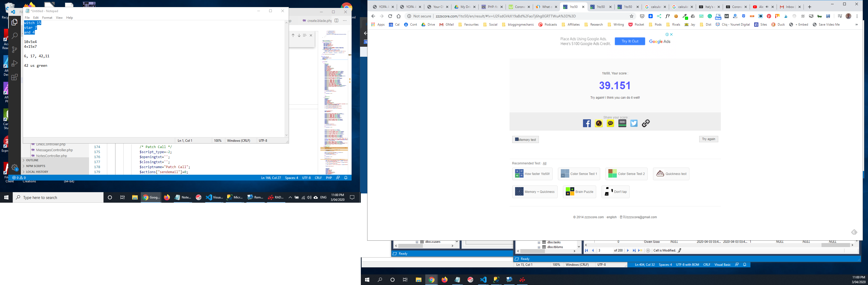Share score on Facebook
The height and width of the screenshot is (285, 868).
tap(587, 123)
